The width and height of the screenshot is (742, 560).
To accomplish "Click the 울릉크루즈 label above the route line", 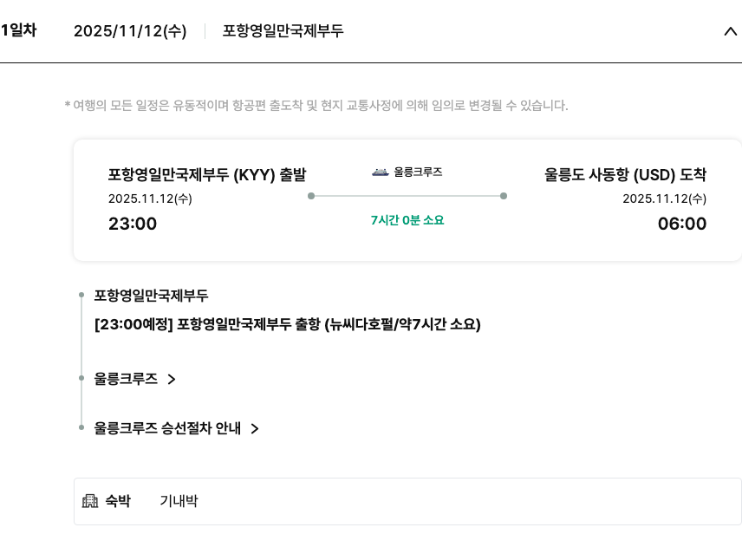I will click(x=418, y=172).
